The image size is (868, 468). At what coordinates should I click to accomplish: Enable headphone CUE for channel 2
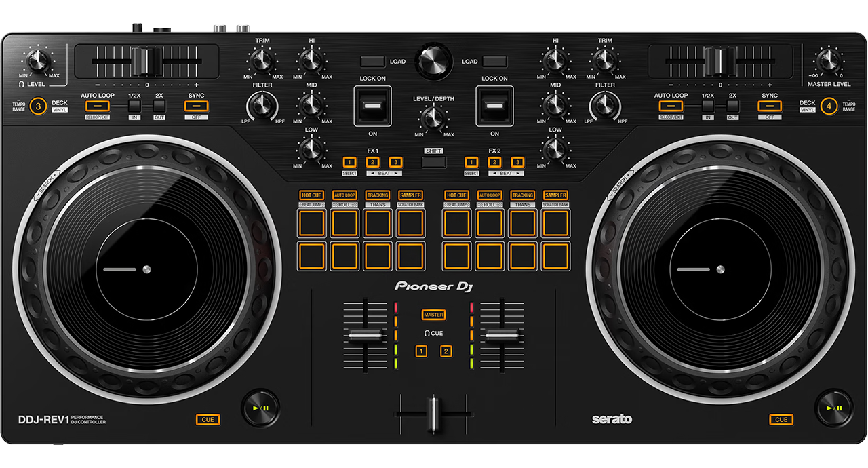coord(446,351)
